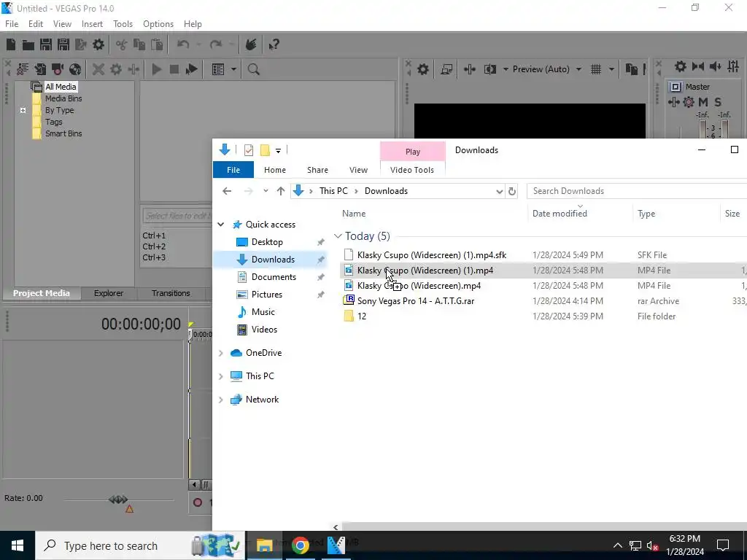Open the Video Tools ribbon tab

pos(412,170)
